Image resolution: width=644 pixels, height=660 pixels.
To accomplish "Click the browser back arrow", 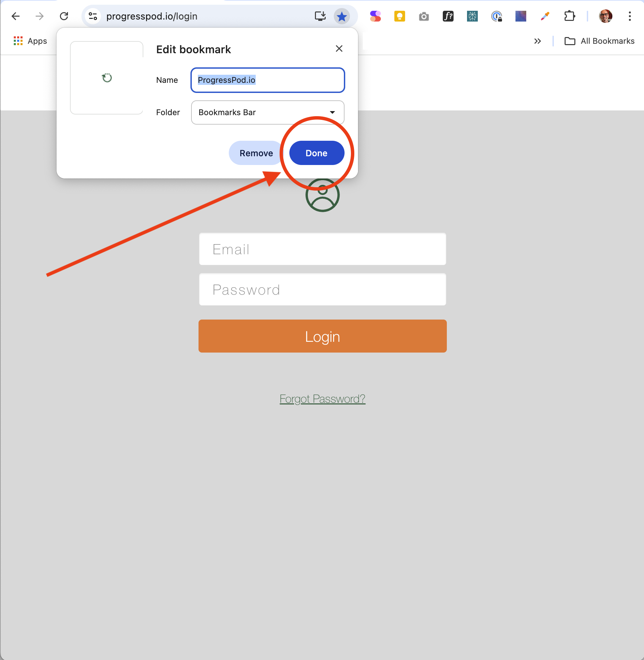I will (x=15, y=16).
